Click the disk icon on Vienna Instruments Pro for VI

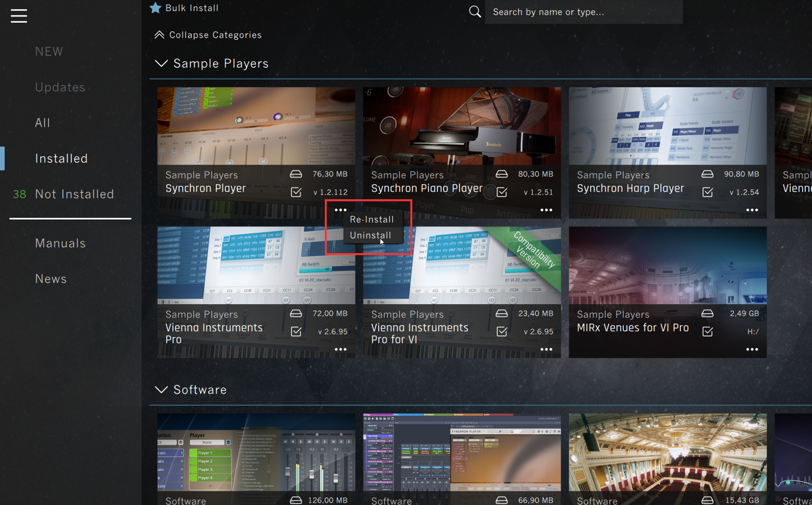502,313
